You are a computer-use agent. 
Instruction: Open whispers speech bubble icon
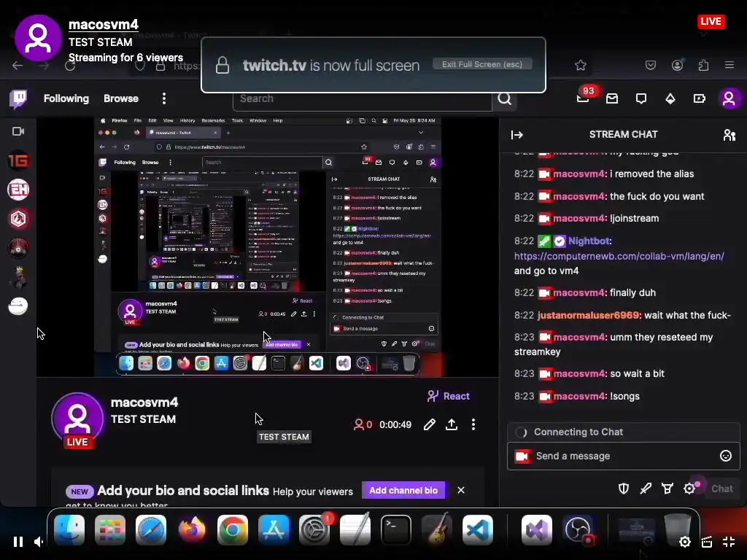click(x=641, y=98)
